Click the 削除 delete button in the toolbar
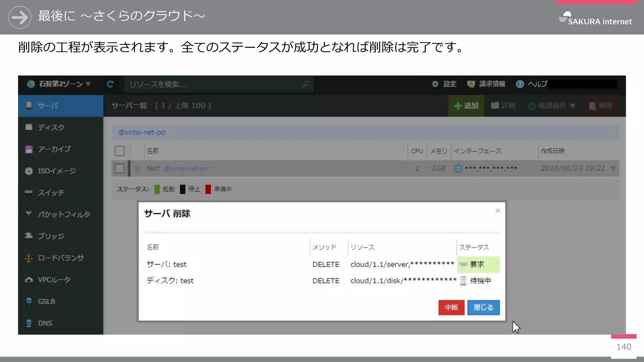This screenshot has height=362, width=644. (601, 106)
